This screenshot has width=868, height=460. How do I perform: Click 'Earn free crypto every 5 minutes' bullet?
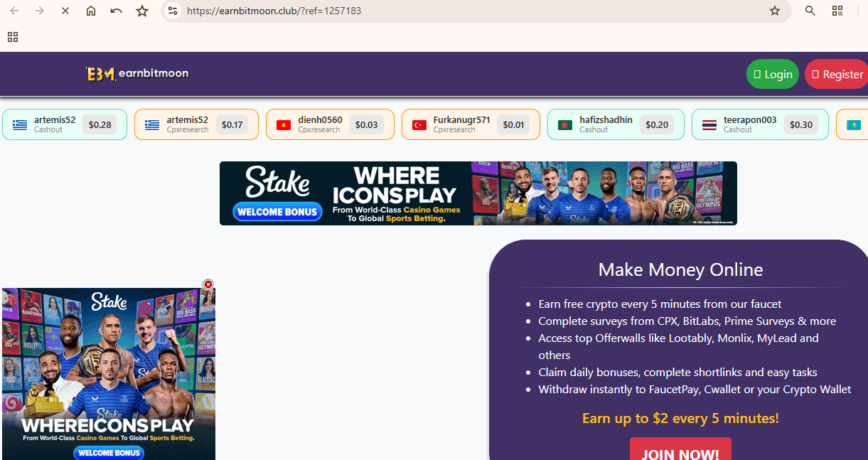pyautogui.click(x=660, y=304)
